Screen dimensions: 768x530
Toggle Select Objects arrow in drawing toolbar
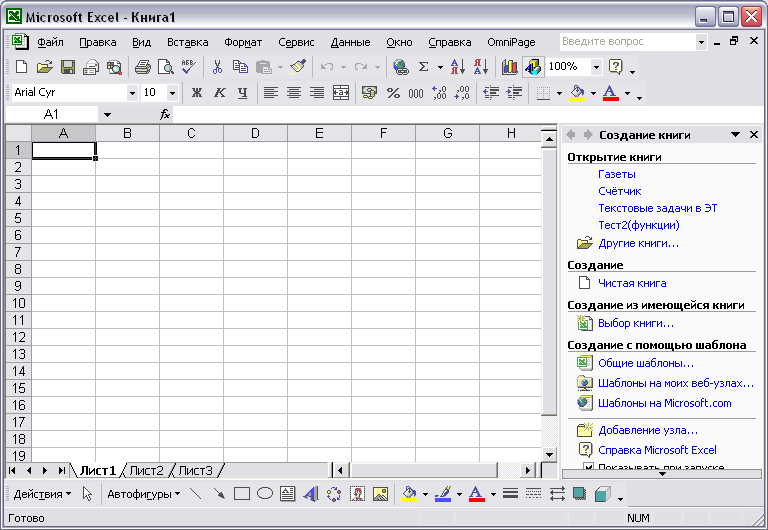(87, 494)
